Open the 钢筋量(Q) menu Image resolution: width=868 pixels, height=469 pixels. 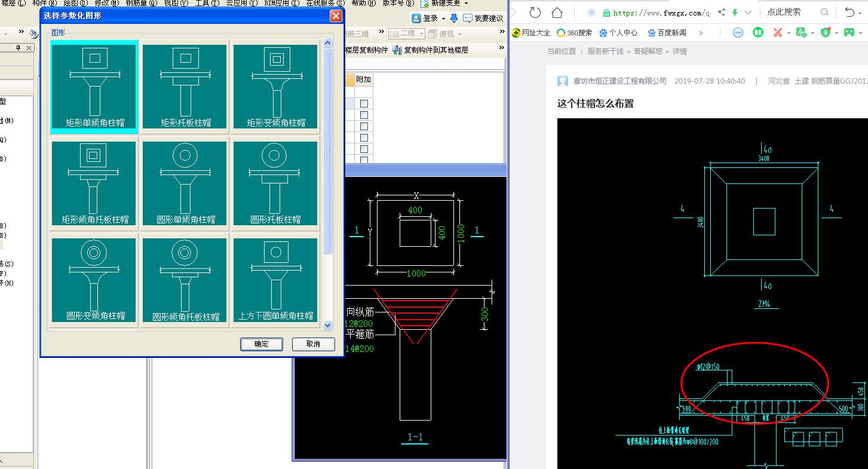point(142,3)
